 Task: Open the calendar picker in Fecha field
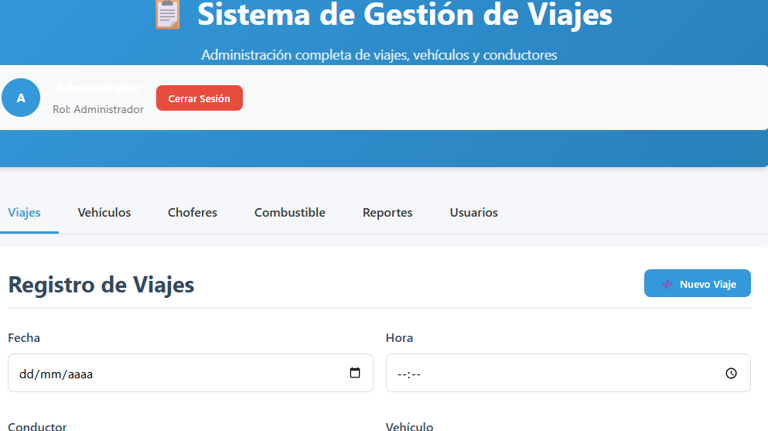tap(355, 373)
